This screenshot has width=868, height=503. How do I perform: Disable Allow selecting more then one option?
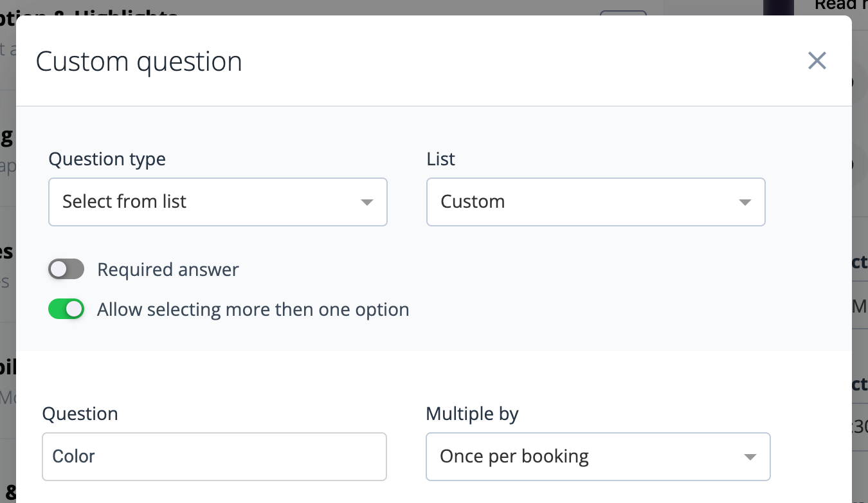pyautogui.click(x=66, y=309)
